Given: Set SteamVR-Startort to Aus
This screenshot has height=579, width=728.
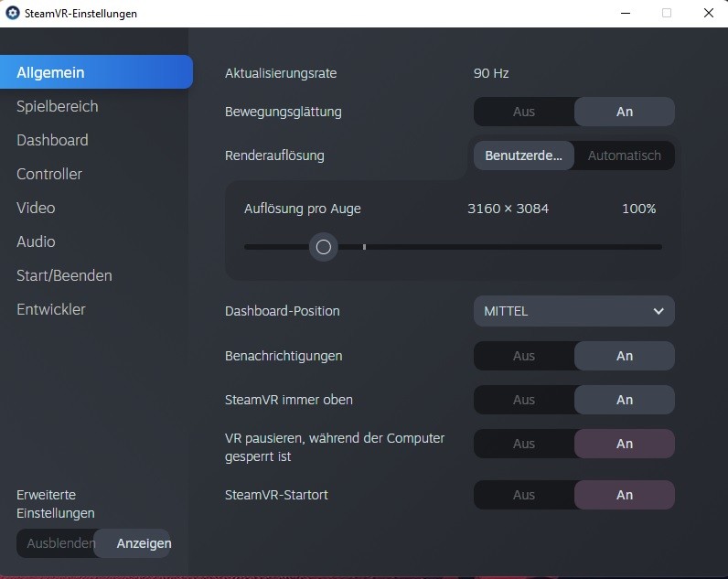Looking at the screenshot, I should pyautogui.click(x=524, y=495).
